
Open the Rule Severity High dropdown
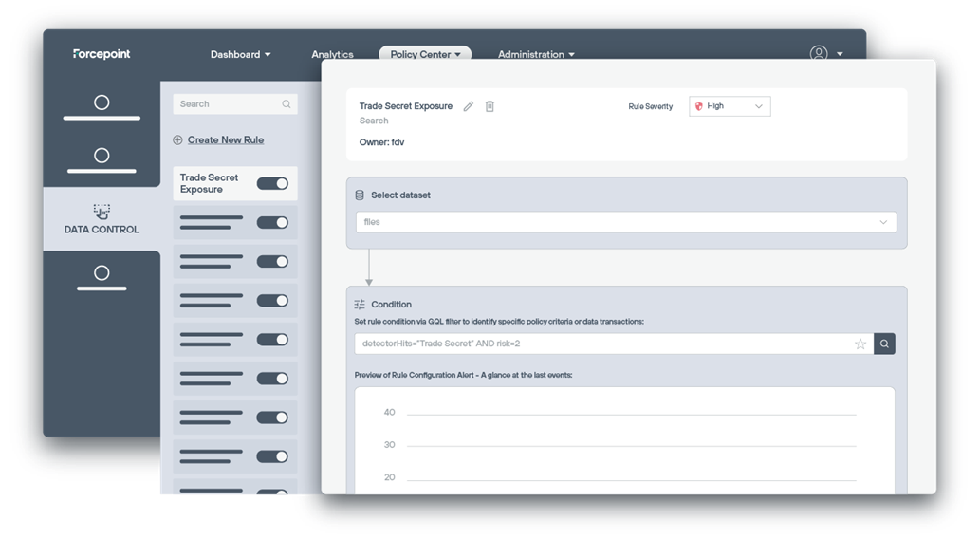tap(730, 106)
